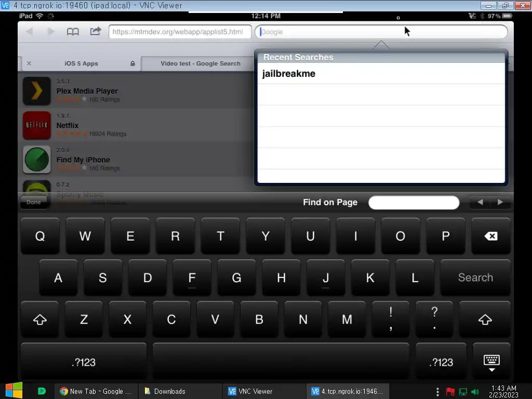Tap the exclamation/comma key
Image resolution: width=532 pixels, height=399 pixels.
pyautogui.click(x=391, y=320)
